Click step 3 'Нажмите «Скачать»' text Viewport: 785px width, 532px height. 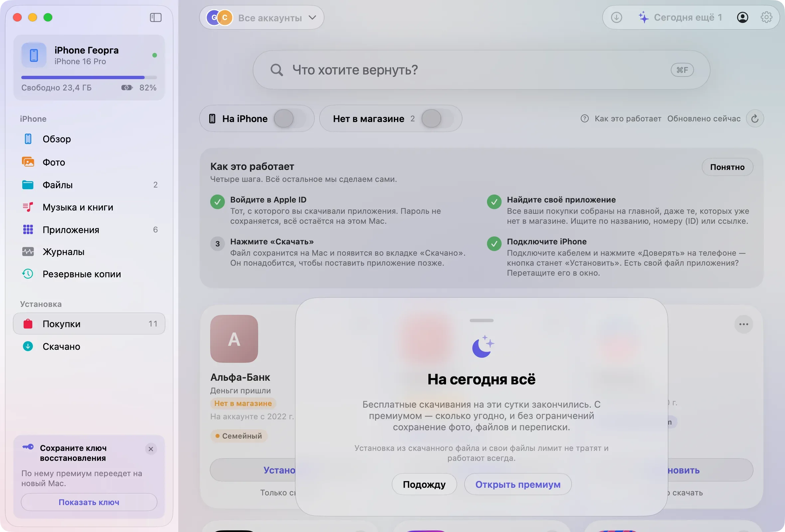272,242
